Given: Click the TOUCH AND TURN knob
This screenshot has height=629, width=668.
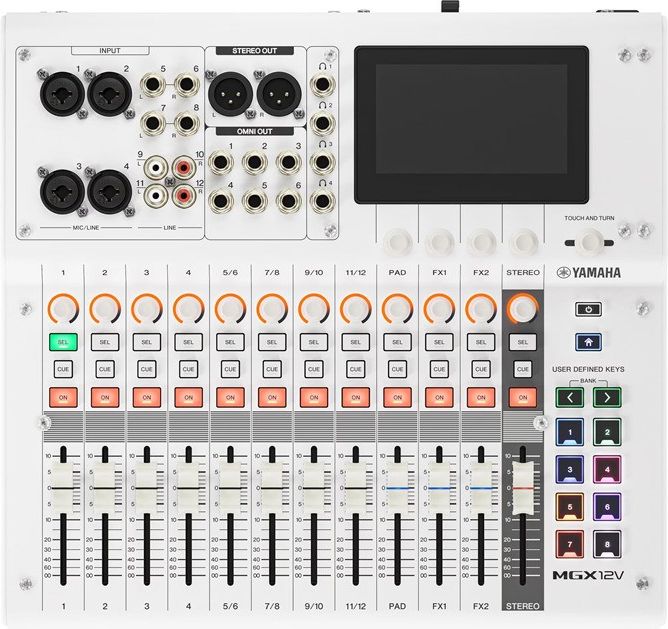Looking at the screenshot, I should pos(591,241).
